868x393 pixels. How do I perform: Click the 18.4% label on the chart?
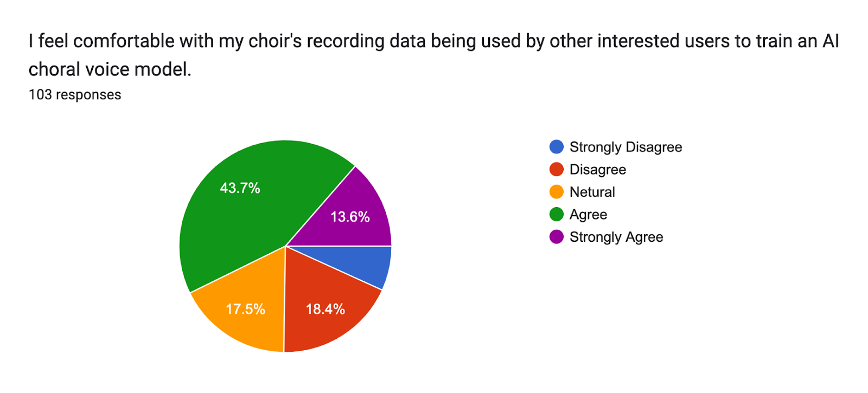point(325,309)
